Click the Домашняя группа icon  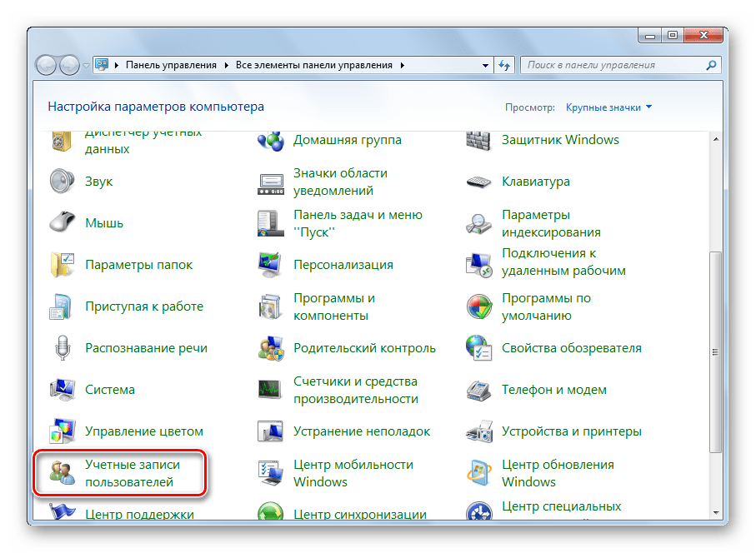click(271, 140)
